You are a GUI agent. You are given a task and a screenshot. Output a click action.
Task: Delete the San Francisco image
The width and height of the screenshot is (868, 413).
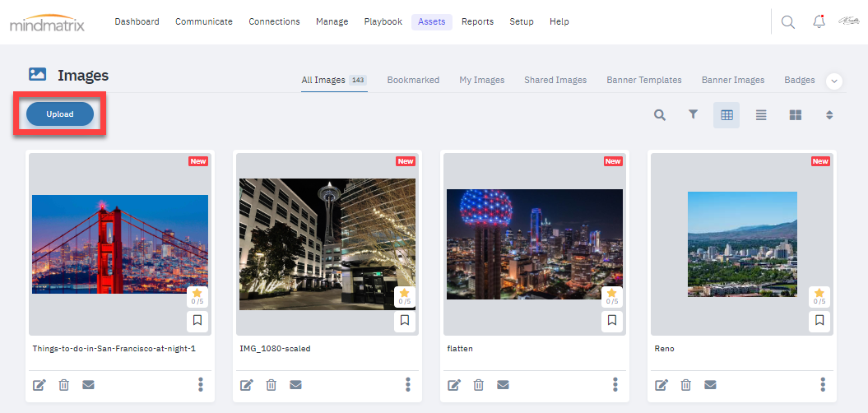click(63, 385)
